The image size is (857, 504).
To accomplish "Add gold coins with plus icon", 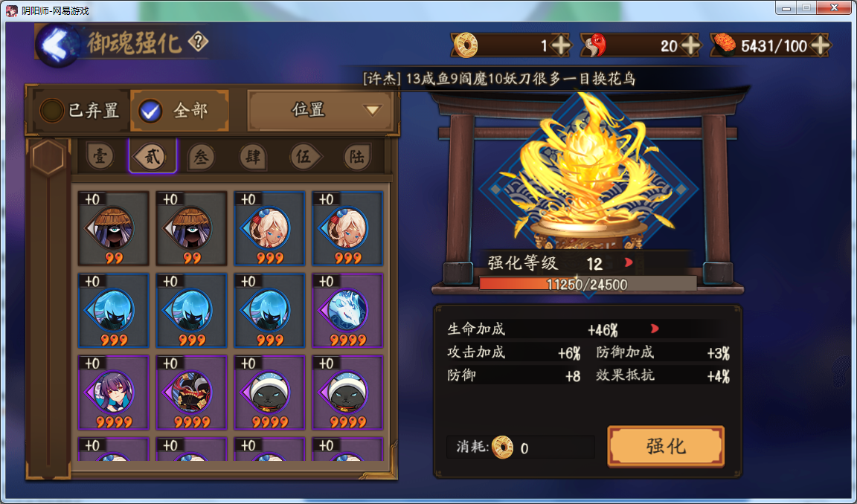I will 562,45.
